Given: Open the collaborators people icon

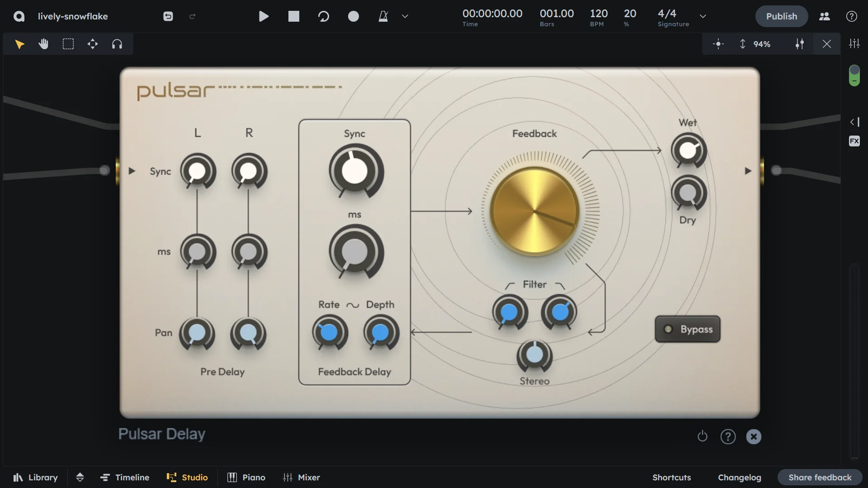Looking at the screenshot, I should pos(825,17).
